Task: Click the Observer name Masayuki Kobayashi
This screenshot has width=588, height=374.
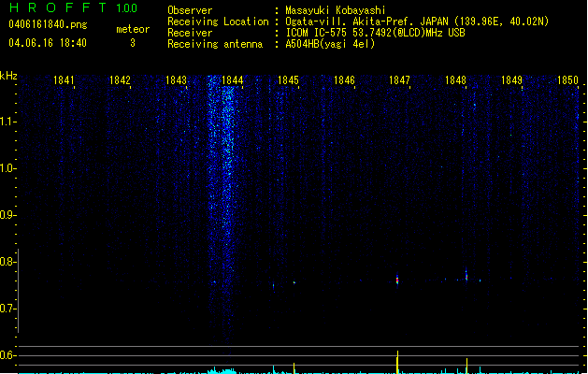Action: click(x=336, y=10)
